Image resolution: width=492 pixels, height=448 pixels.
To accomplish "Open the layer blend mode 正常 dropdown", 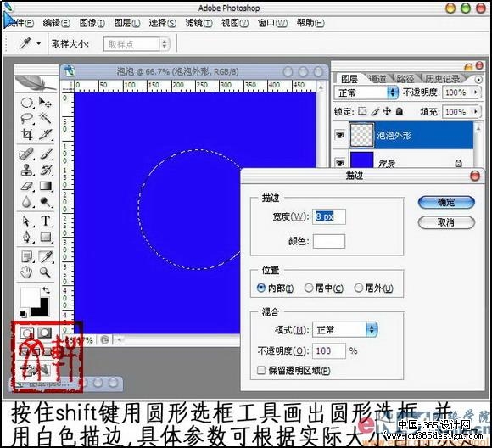I will (x=366, y=92).
